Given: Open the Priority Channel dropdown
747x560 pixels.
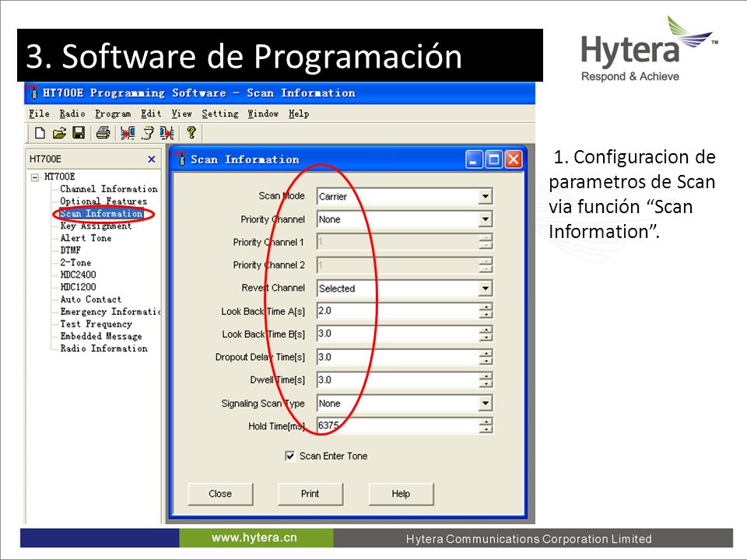Looking at the screenshot, I should (485, 219).
